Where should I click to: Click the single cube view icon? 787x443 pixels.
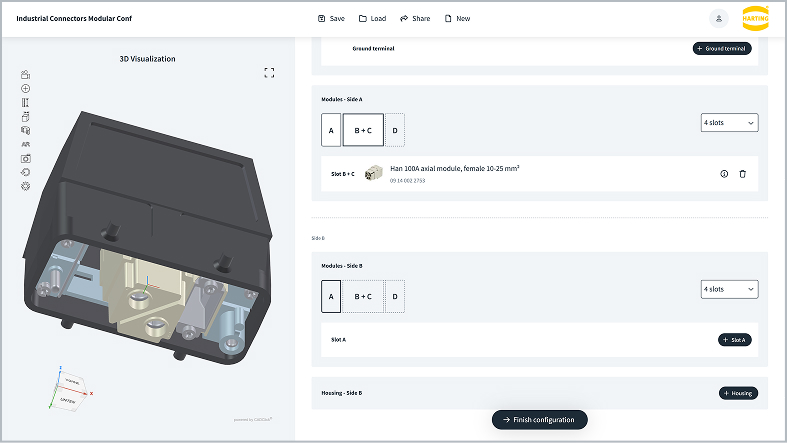pyautogui.click(x=26, y=117)
